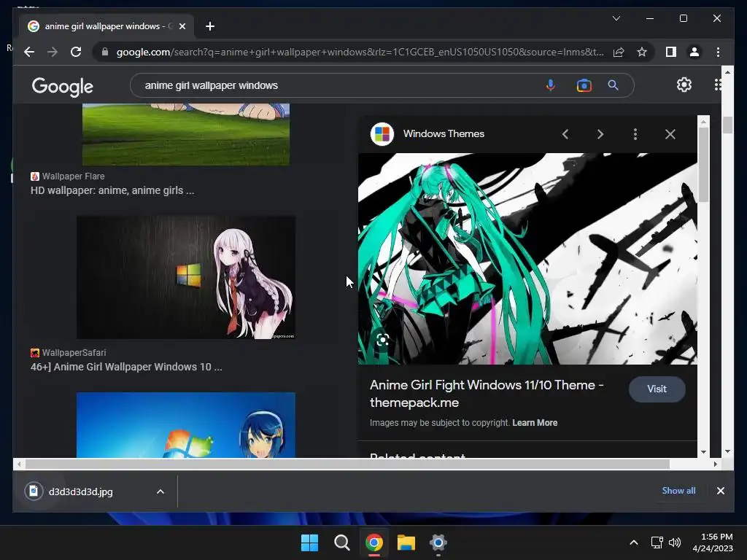Screen dimensions: 747x560
Task: Open Google quick settings gear
Action: 684,85
